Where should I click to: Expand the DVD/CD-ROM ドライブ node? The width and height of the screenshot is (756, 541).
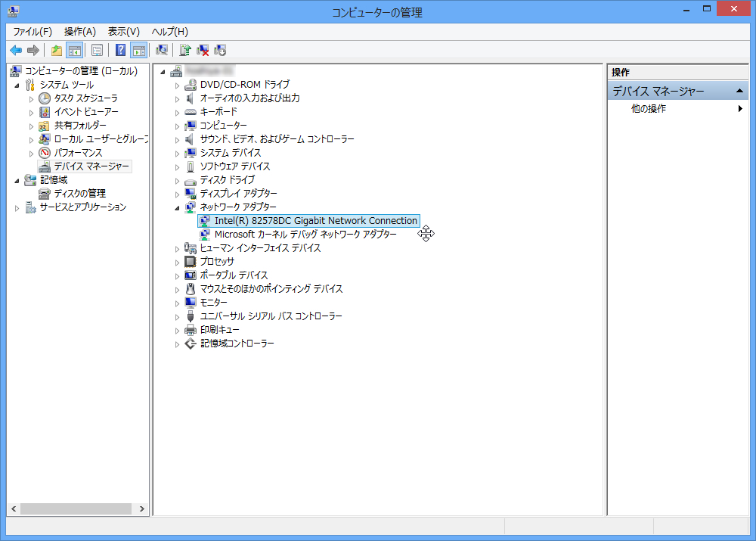pyautogui.click(x=177, y=86)
